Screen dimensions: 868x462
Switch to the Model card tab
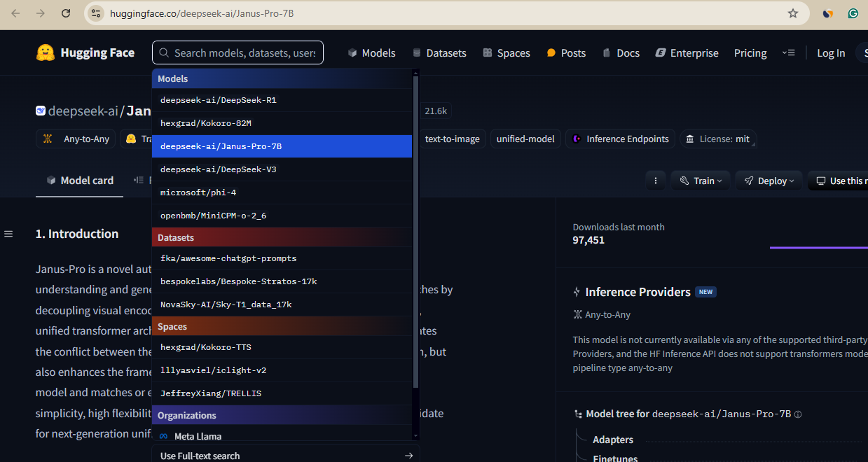[79, 180]
